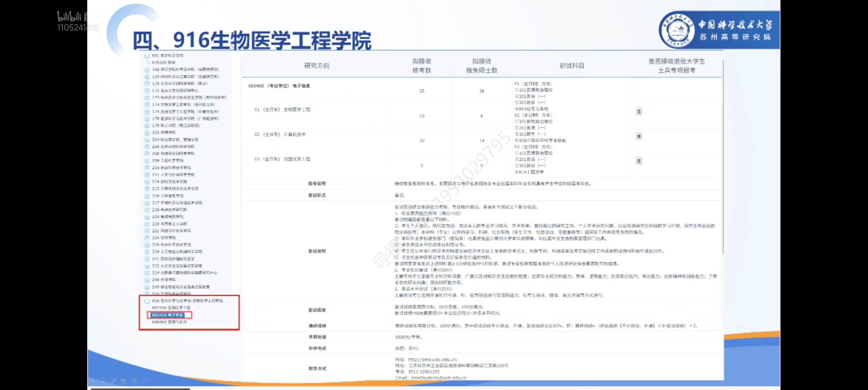868x390 pixels.
Task: Select tree item 083100 生物医学工程
Action: pos(171,308)
